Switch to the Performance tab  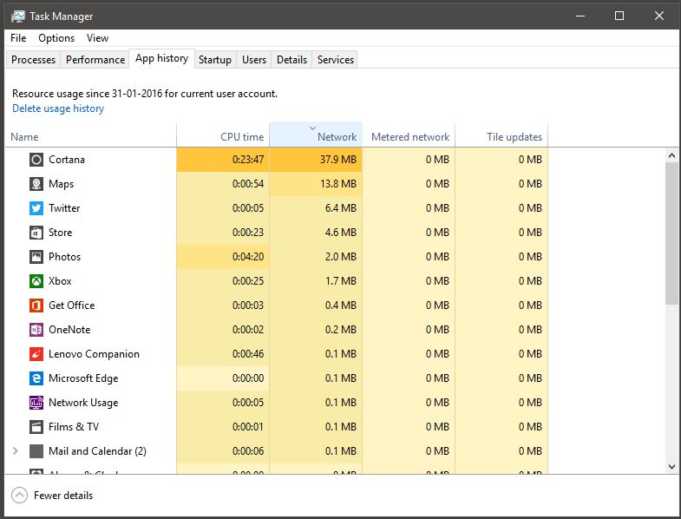96,60
